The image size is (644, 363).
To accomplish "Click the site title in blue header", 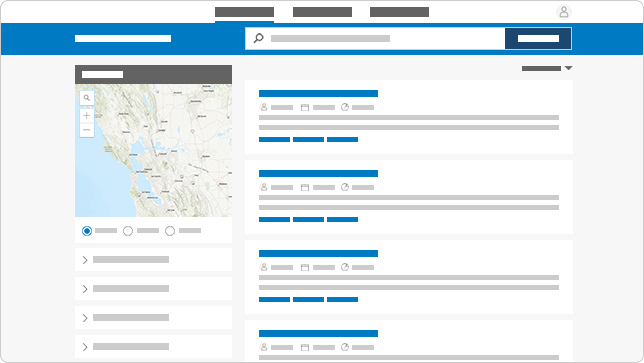I will coord(123,38).
